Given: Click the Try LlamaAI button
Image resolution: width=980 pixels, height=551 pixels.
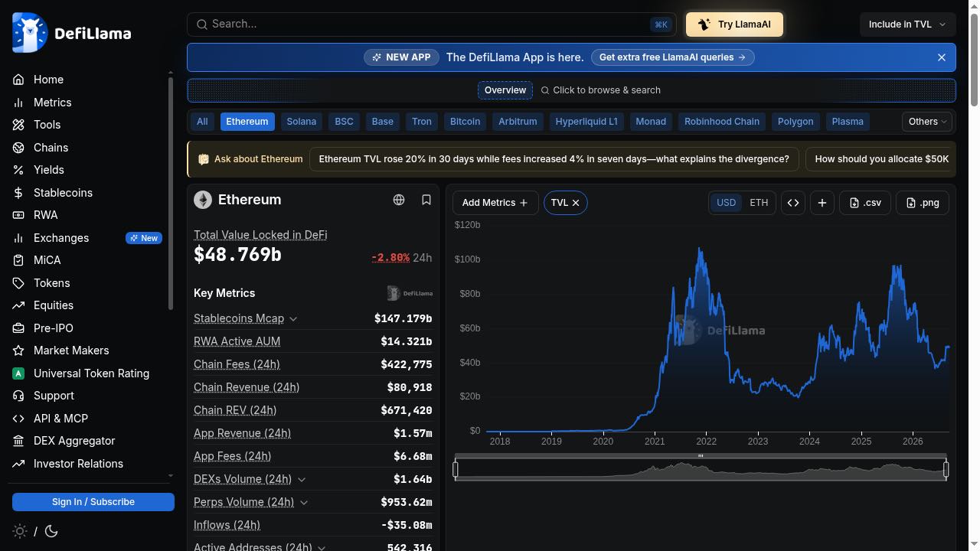Looking at the screenshot, I should click(x=734, y=24).
